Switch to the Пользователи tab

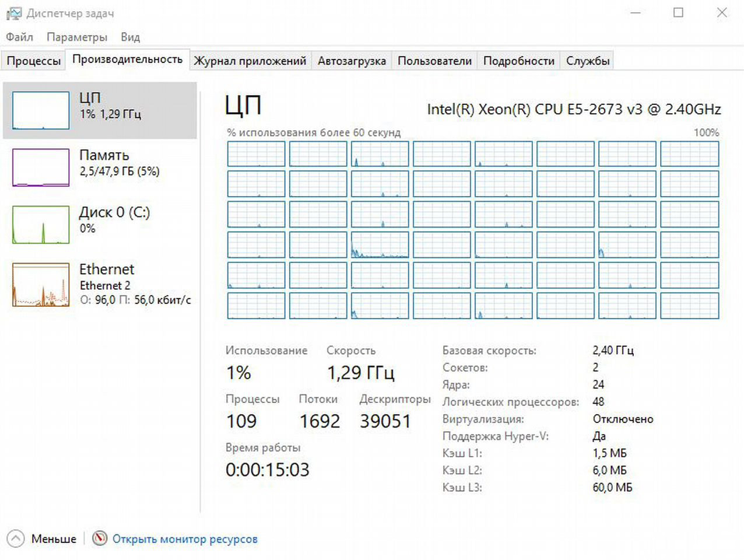(434, 61)
